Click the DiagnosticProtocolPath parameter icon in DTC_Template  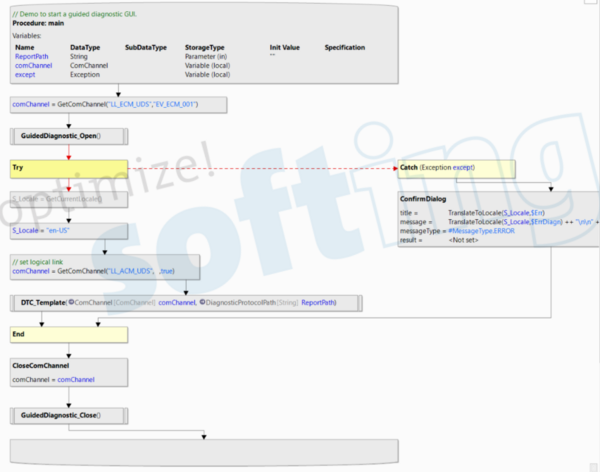tap(202, 302)
